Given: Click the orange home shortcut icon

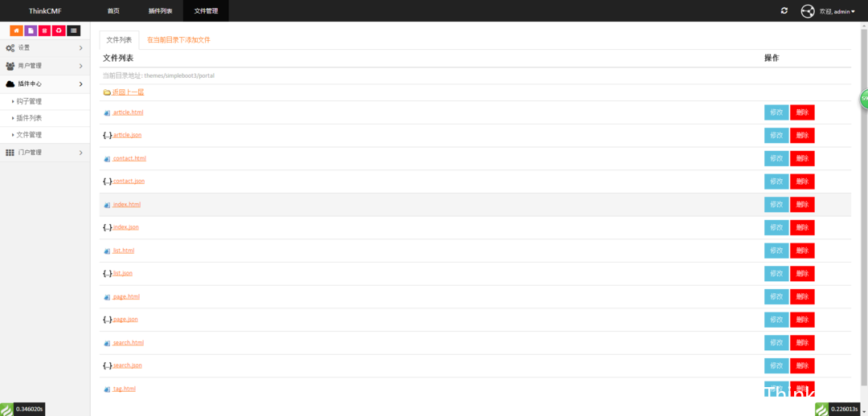Looking at the screenshot, I should (x=16, y=31).
